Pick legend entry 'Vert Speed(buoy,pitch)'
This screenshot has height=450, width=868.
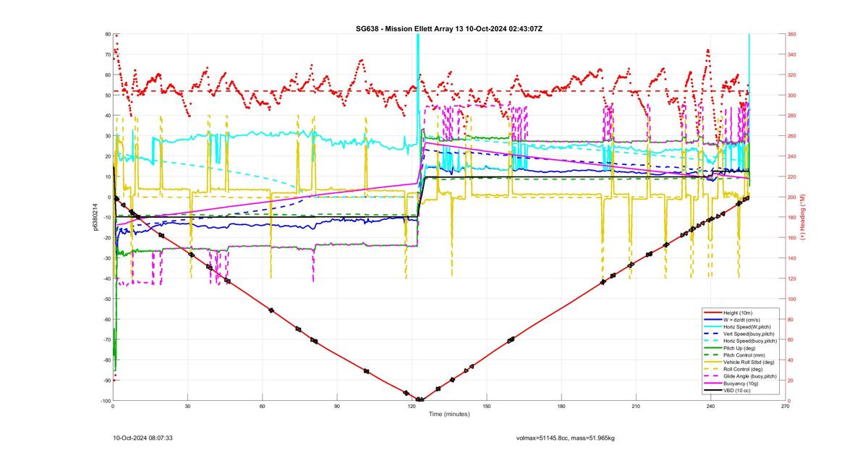[749, 334]
